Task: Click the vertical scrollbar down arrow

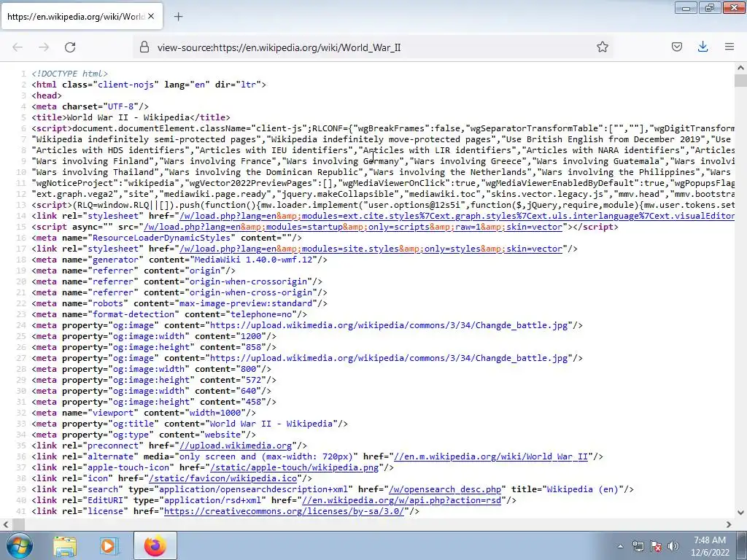Action: (x=740, y=513)
